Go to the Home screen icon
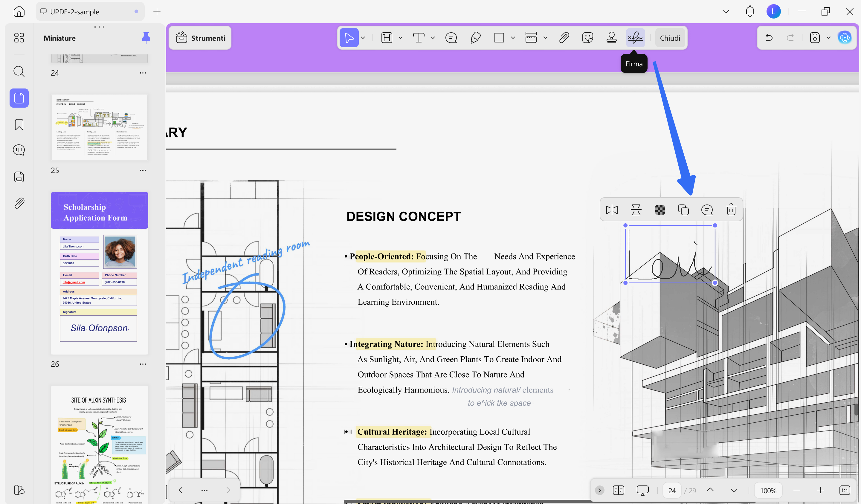861x504 pixels. (x=19, y=12)
